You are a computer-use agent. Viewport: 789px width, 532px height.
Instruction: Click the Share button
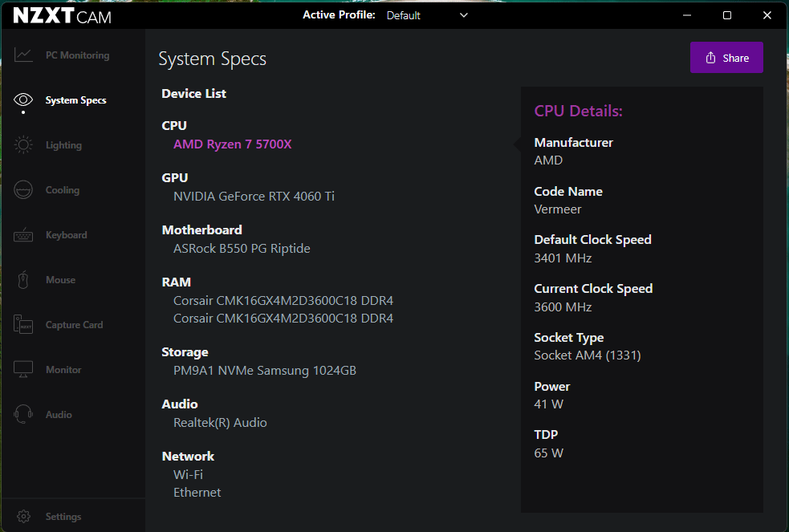[x=726, y=57]
